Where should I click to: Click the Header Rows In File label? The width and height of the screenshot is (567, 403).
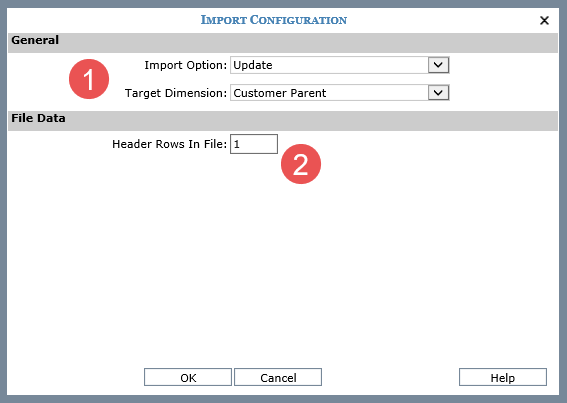169,144
